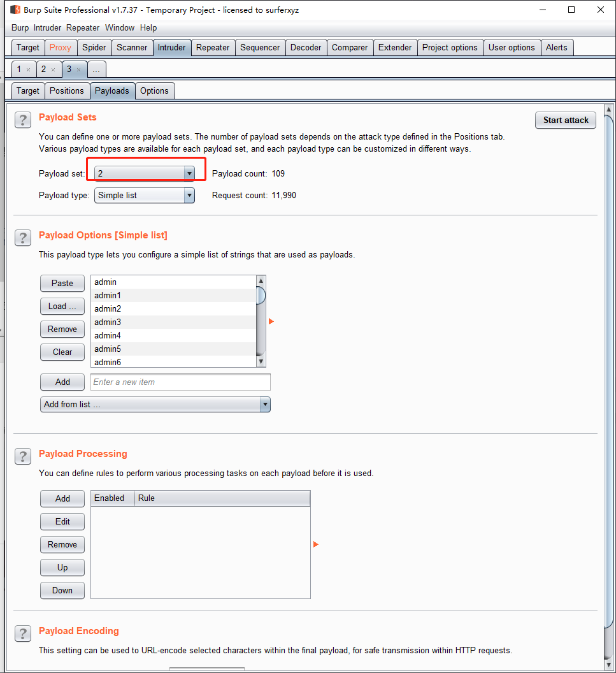This screenshot has height=673, width=616.
Task: Switch to the top-level Target tab
Action: coord(28,47)
